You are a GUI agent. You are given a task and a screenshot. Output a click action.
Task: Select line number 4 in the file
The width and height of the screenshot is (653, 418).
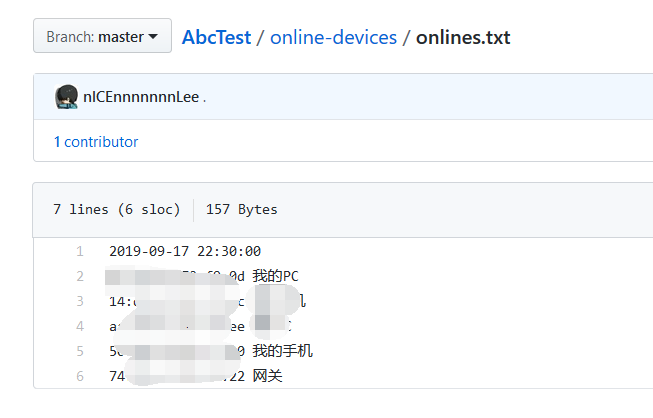coord(80,326)
